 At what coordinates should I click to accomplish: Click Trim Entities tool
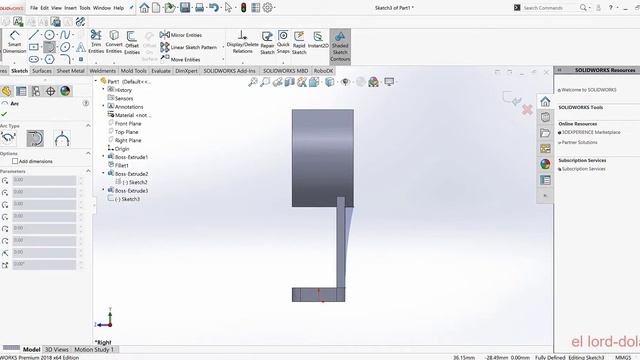(x=96, y=42)
